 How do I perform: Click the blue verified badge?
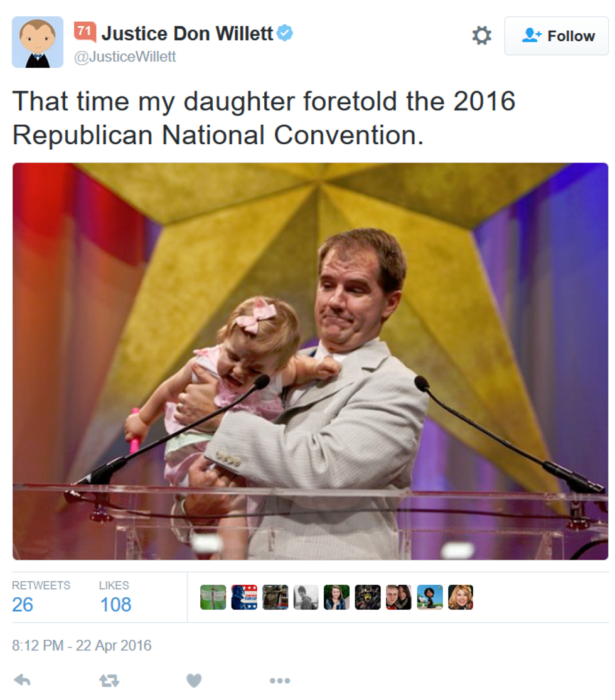pos(285,33)
